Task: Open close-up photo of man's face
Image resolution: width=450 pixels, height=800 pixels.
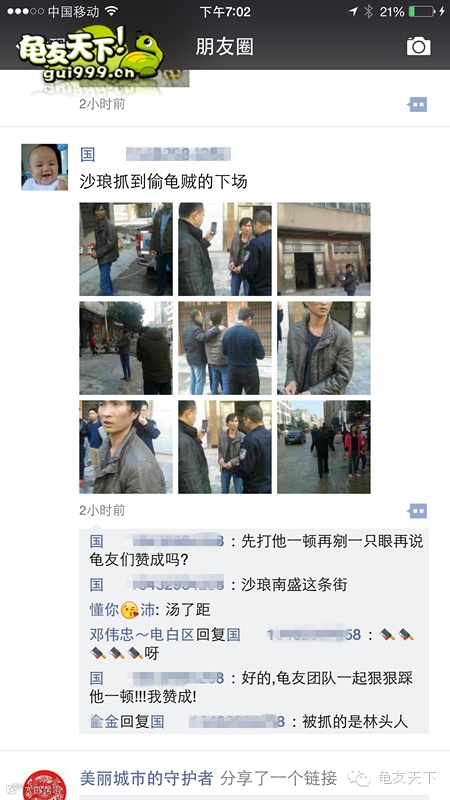Action: pyautogui.click(x=126, y=447)
